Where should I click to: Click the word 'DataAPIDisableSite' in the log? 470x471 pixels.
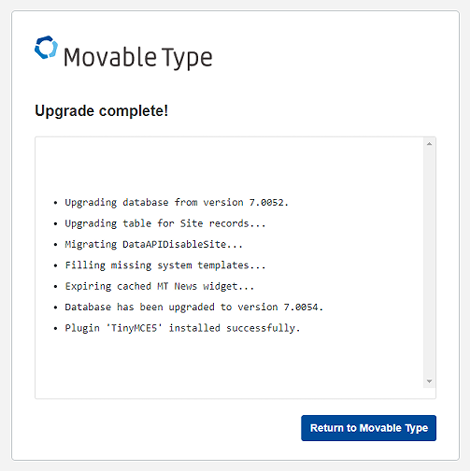pos(174,245)
